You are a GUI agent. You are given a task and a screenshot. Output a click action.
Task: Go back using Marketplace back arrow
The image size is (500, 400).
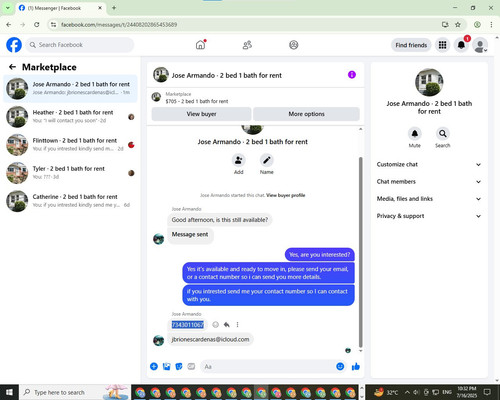[x=12, y=67]
